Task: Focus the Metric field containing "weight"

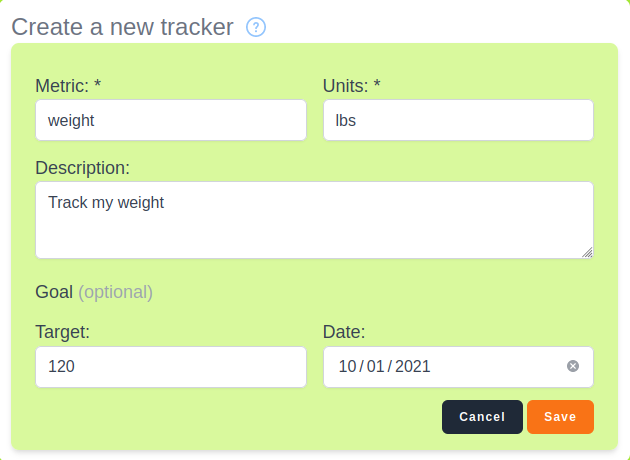Action: 170,120
